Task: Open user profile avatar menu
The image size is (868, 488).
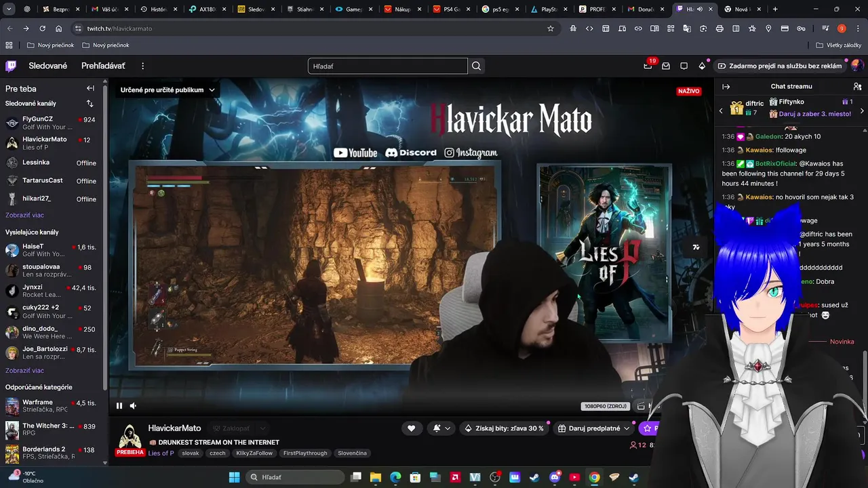Action: [x=856, y=66]
